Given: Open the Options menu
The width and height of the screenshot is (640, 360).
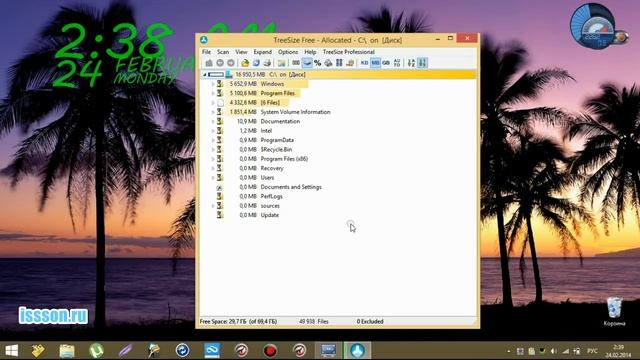Looking at the screenshot, I should pyautogui.click(x=288, y=52).
